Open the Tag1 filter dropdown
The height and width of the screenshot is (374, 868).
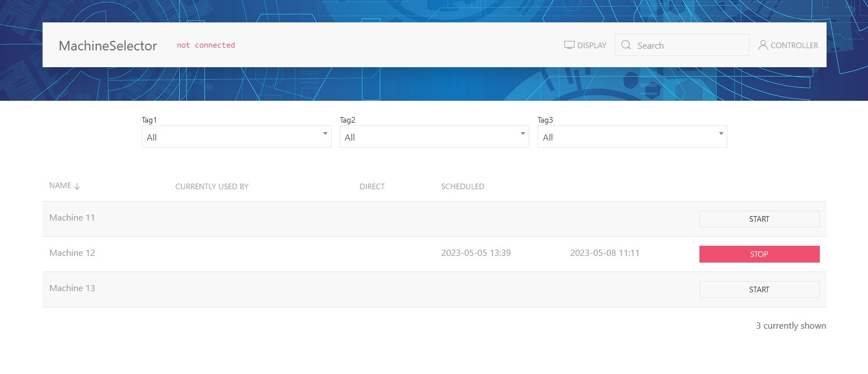tap(236, 137)
